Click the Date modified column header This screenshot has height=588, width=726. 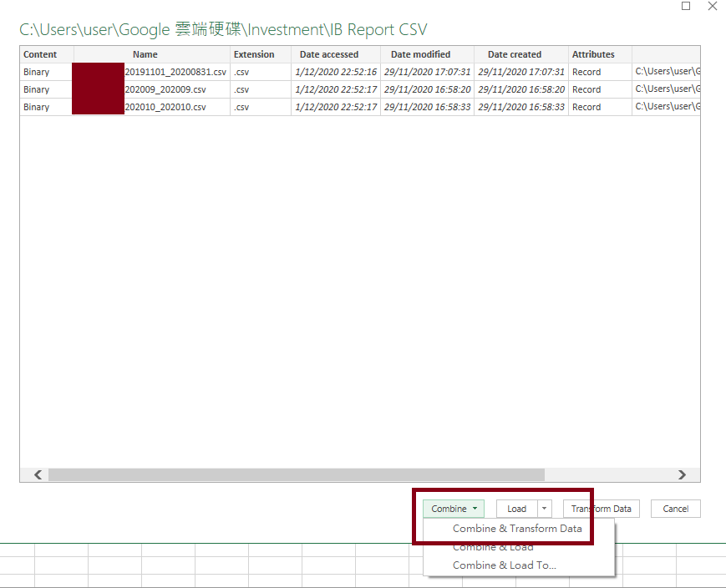tap(427, 54)
